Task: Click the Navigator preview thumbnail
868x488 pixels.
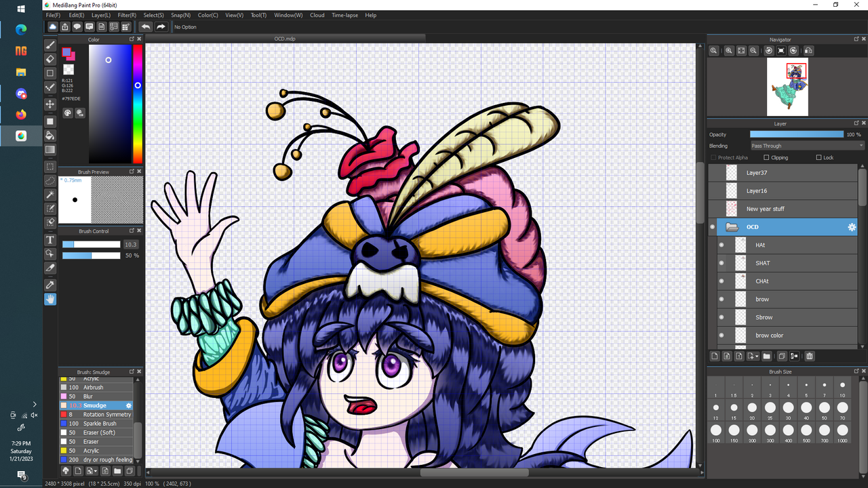Action: pos(787,87)
